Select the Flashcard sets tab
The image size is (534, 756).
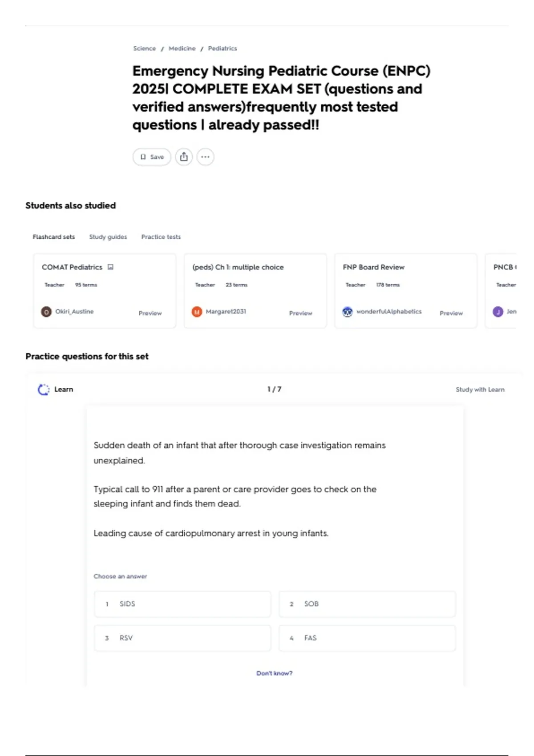54,237
